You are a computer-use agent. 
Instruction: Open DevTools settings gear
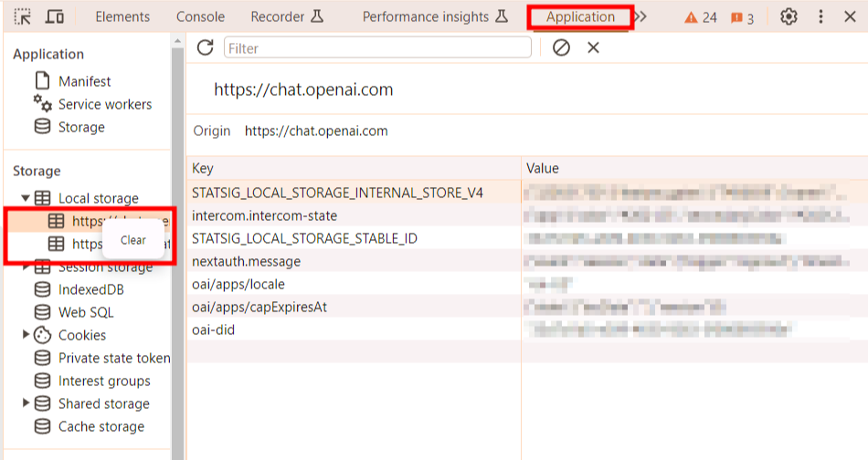(x=789, y=17)
